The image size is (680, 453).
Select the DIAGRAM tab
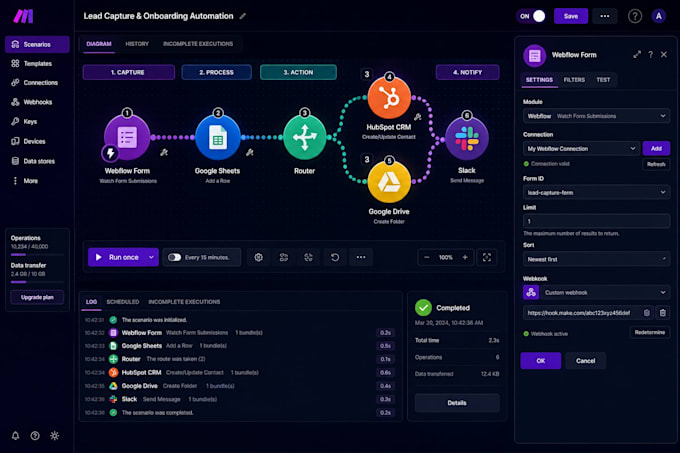point(99,44)
